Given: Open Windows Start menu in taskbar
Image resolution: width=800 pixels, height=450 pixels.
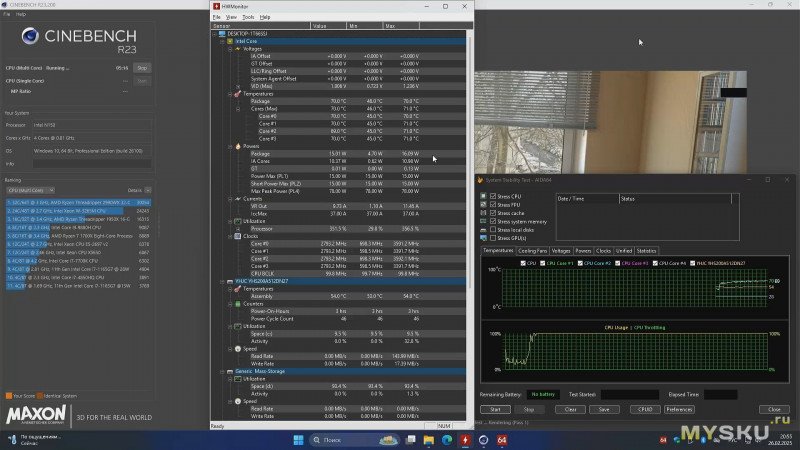Looking at the screenshot, I should 298,440.
